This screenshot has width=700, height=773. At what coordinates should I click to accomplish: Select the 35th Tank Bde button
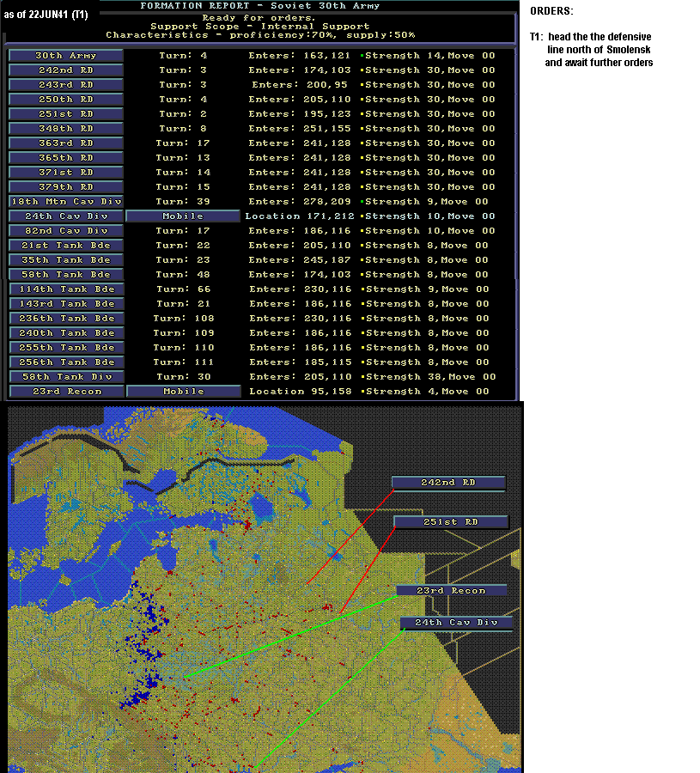(65, 259)
